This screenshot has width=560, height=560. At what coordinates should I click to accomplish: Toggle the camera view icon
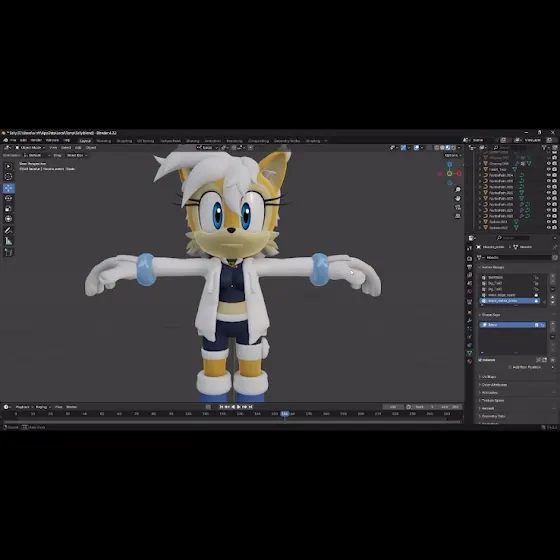[458, 207]
